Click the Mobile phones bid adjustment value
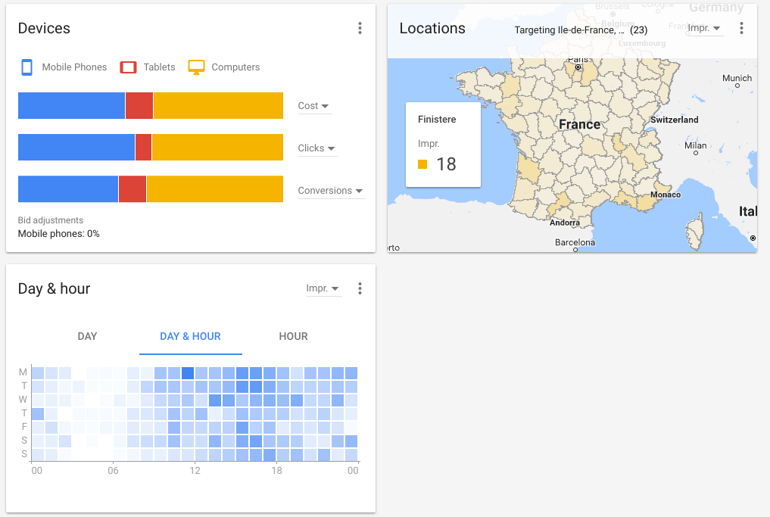Screen dimensions: 770x517 tap(58, 234)
